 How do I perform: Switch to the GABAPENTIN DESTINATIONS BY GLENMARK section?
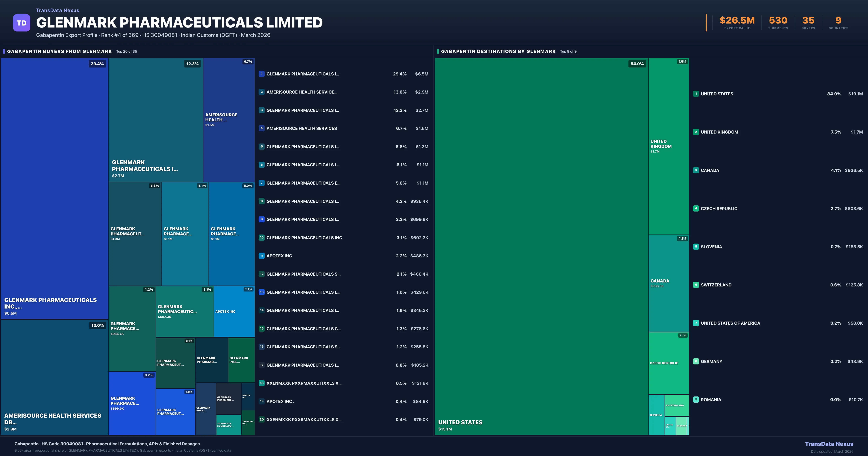499,51
